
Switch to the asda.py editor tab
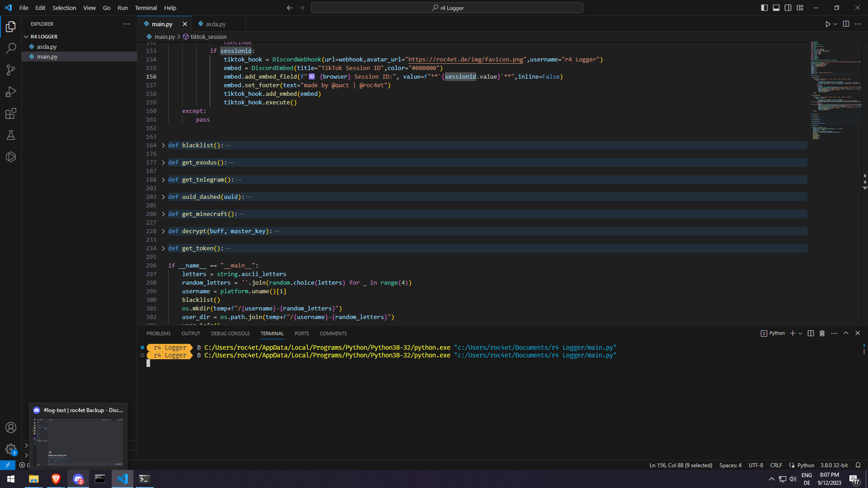point(216,24)
